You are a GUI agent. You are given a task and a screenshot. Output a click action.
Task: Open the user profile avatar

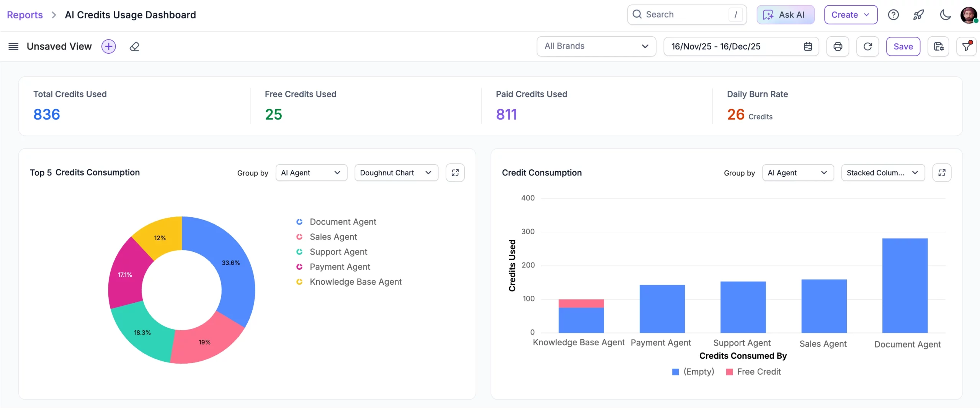click(969, 15)
